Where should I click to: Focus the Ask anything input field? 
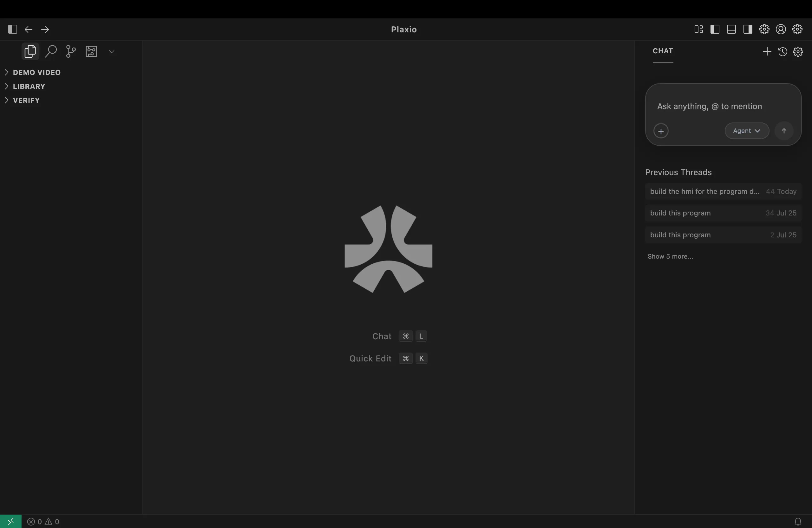click(723, 107)
